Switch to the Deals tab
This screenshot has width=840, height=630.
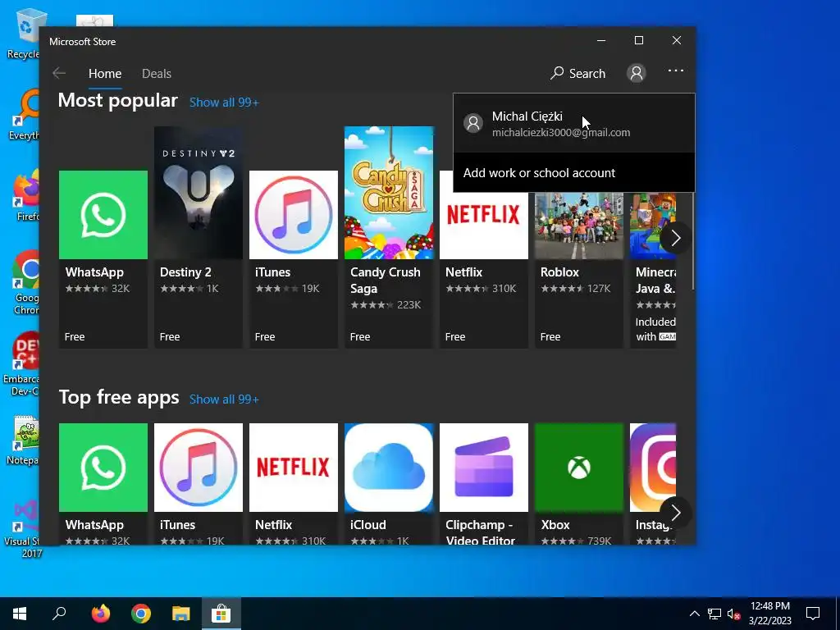click(x=157, y=73)
